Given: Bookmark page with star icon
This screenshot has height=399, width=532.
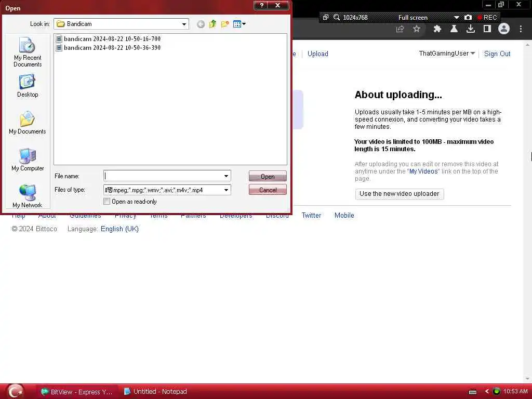Looking at the screenshot, I should point(417,29).
